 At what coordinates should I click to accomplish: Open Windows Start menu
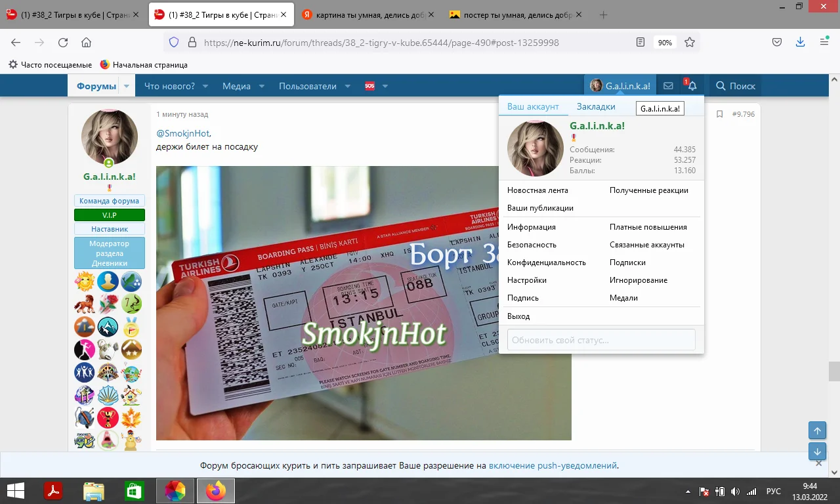(x=15, y=490)
